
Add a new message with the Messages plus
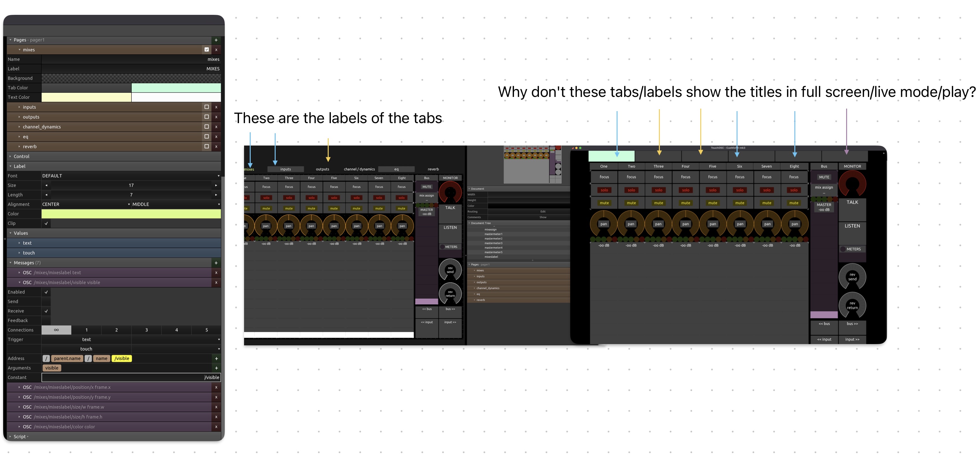pyautogui.click(x=216, y=263)
